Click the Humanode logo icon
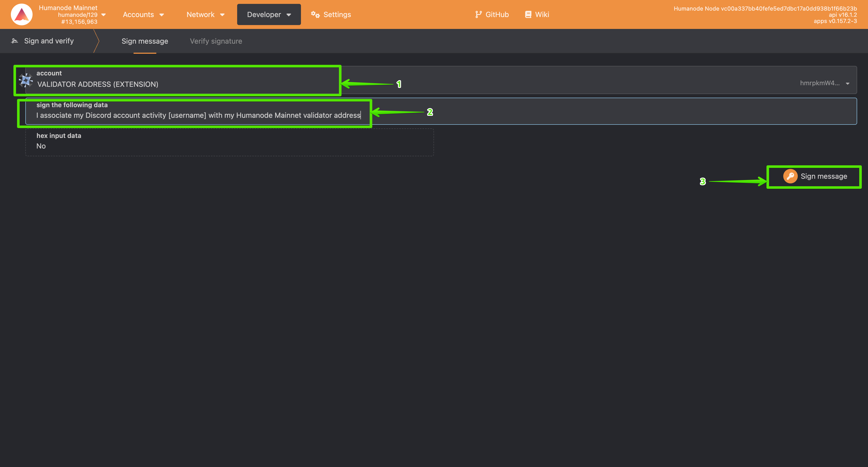Viewport: 868px width, 467px height. pyautogui.click(x=21, y=14)
